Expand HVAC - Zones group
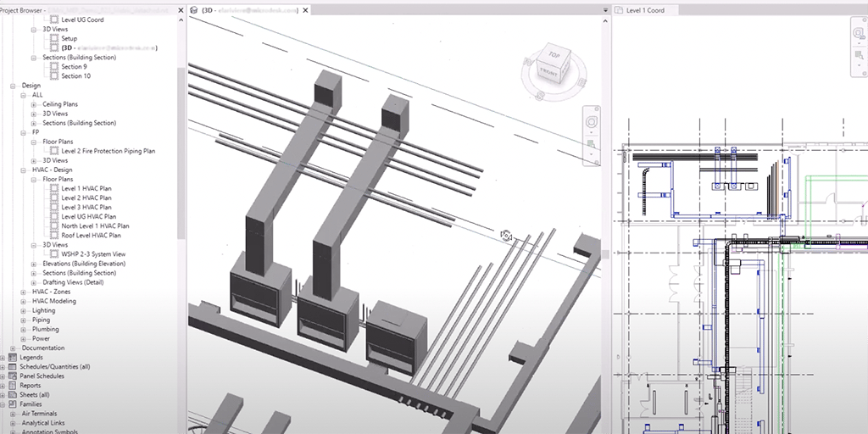 tap(23, 292)
